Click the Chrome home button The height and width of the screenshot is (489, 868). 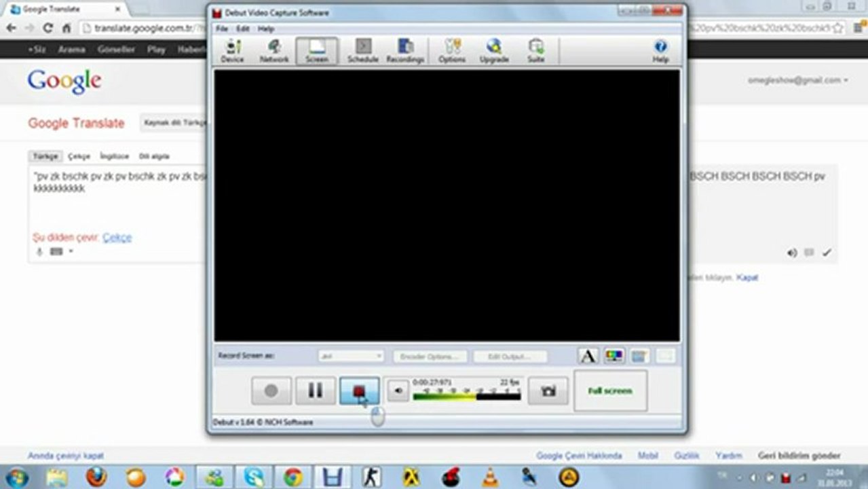(x=67, y=28)
